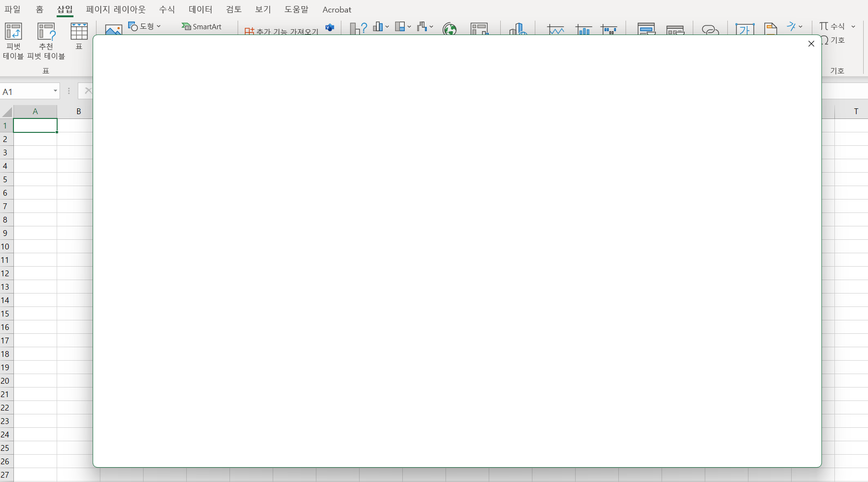
Task: Insert a hyperlink with the link icon
Action: (710, 30)
